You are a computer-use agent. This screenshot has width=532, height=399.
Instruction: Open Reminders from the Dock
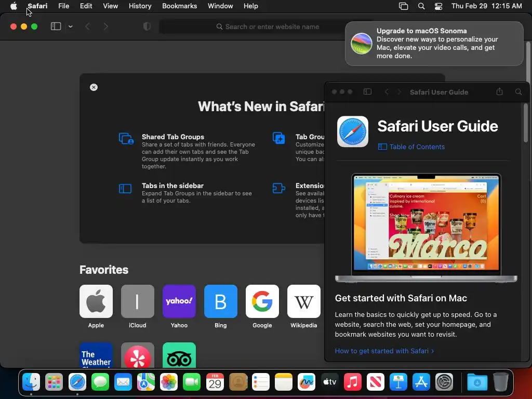[261, 382]
